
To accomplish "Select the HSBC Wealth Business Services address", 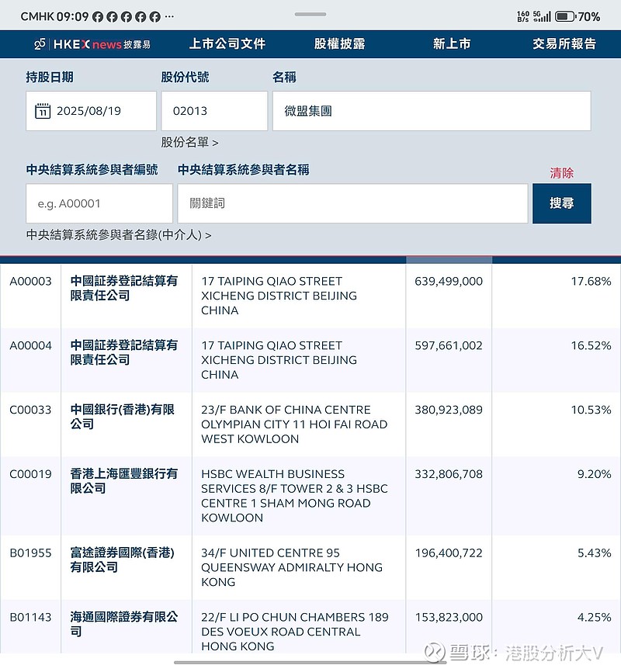I will 294,496.
